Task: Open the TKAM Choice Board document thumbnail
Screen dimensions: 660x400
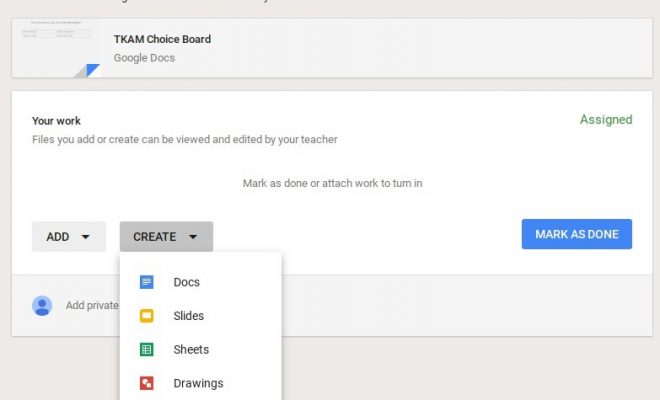Action: point(56,48)
